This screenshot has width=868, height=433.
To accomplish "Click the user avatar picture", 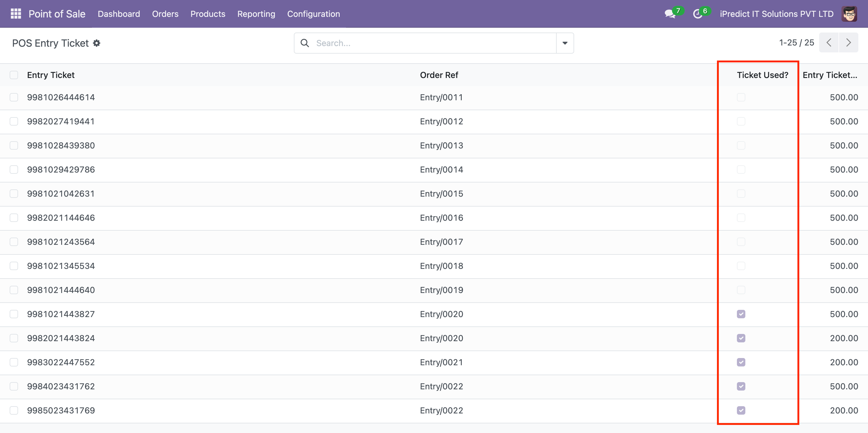I will (849, 14).
